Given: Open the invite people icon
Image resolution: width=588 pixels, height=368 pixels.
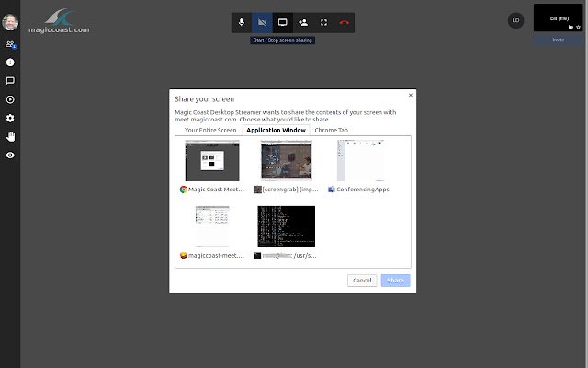Looking at the screenshot, I should [x=303, y=22].
